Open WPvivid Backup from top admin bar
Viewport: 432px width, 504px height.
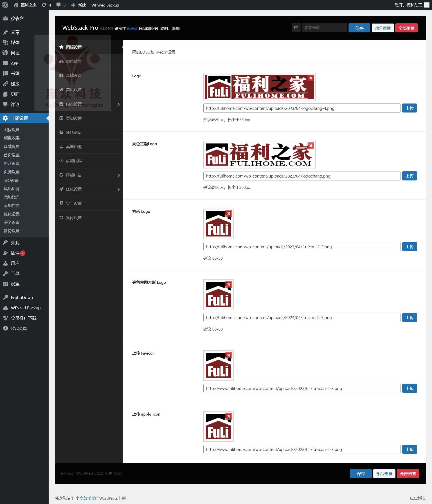click(x=105, y=5)
